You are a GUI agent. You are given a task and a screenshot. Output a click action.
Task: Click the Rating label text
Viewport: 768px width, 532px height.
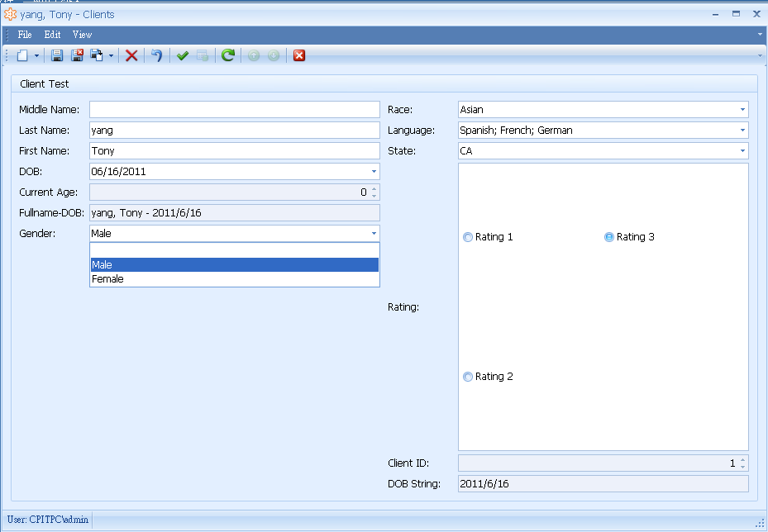tap(403, 307)
